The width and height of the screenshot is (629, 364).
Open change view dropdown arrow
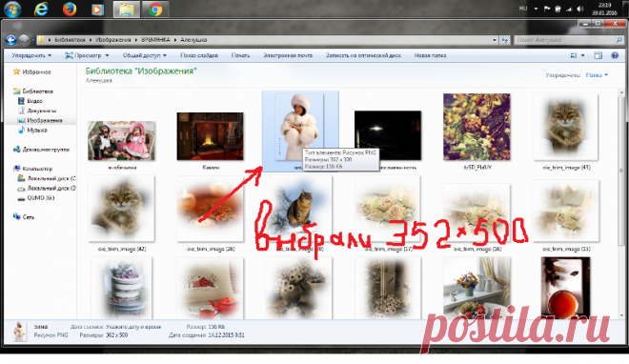point(583,55)
